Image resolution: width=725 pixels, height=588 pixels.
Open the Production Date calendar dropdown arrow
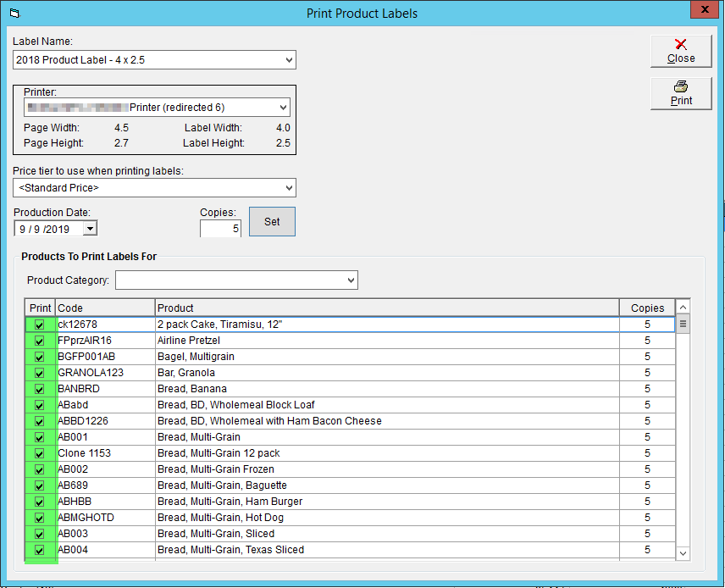tap(90, 229)
